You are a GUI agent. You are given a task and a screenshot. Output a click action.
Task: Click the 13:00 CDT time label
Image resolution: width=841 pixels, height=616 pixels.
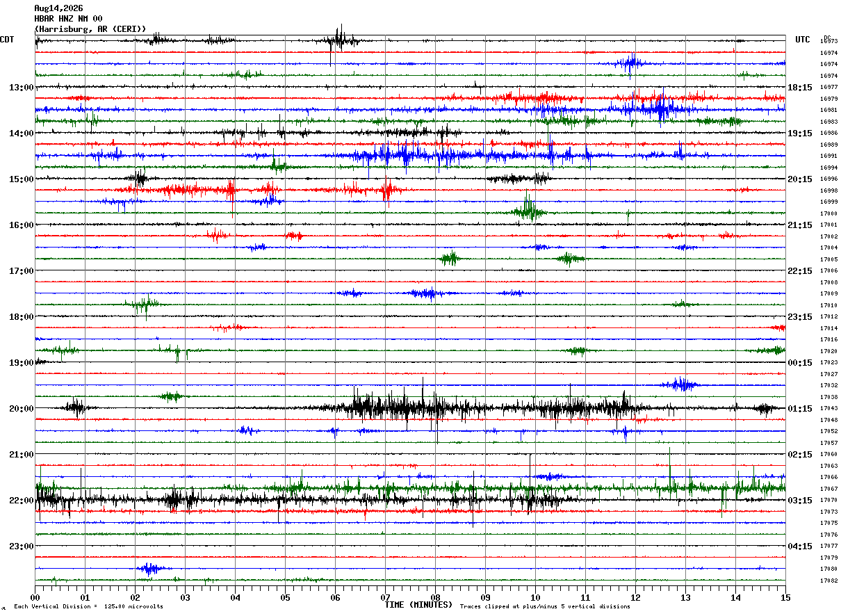[x=21, y=88]
